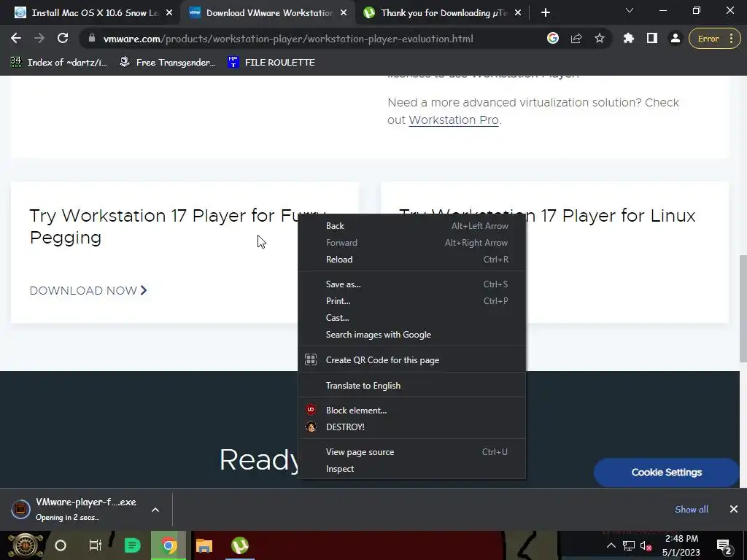
Task: Click the muted volume tray icon
Action: click(x=646, y=546)
